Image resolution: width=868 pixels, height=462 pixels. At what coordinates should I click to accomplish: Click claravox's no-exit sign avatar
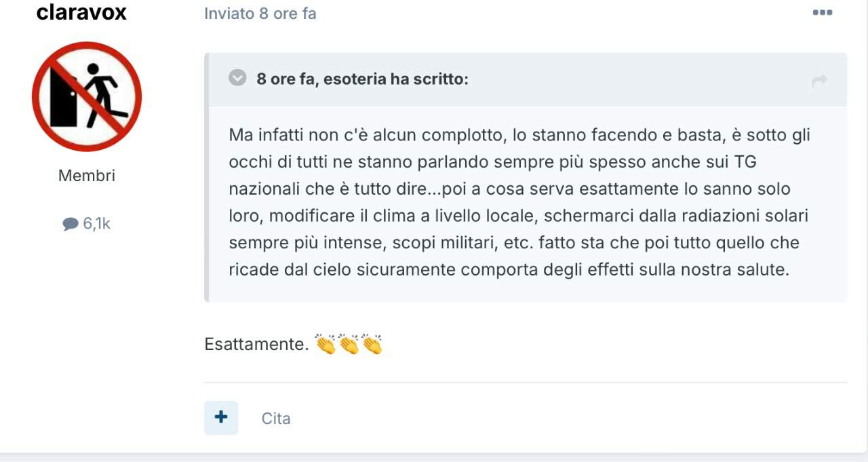tap(87, 96)
